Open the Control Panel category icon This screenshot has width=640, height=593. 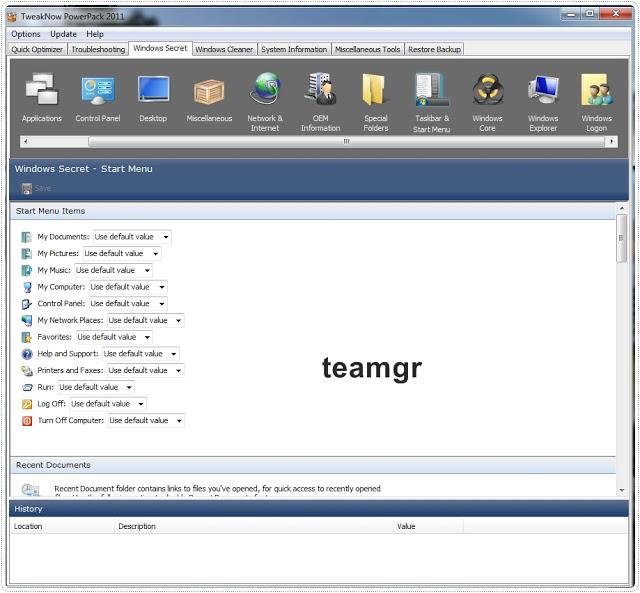click(98, 89)
